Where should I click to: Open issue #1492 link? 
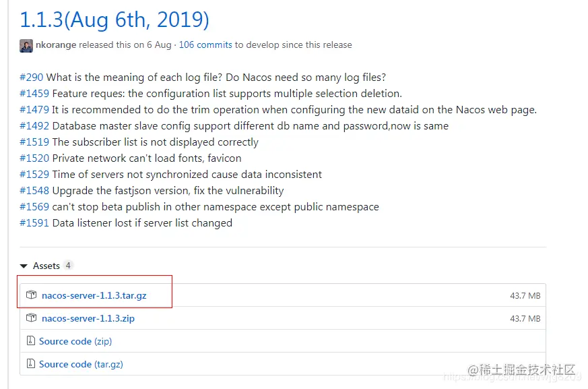pos(34,126)
